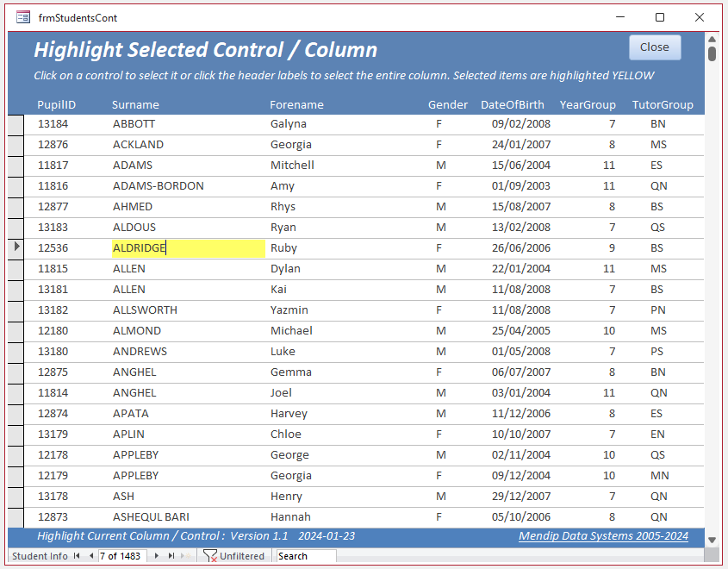Click the scroll up arrow on the vertical scrollbar
The width and height of the screenshot is (728, 569).
pyautogui.click(x=712, y=39)
